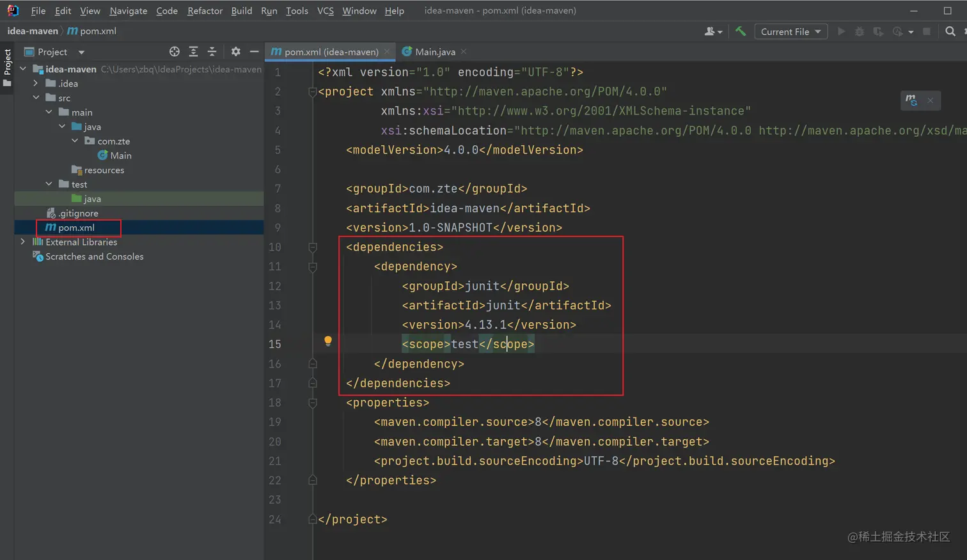The height and width of the screenshot is (560, 967).
Task: Open the Window menu
Action: click(x=359, y=11)
